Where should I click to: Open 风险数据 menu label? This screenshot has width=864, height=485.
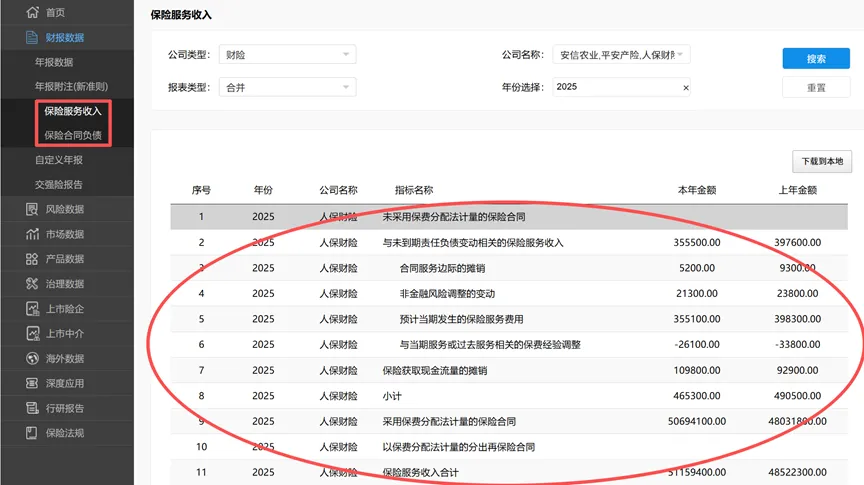tap(64, 209)
